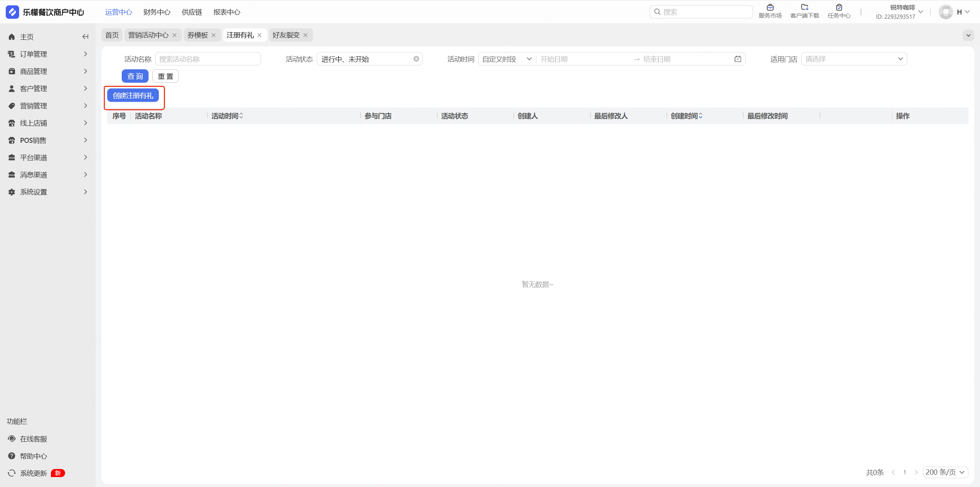This screenshot has width=980, height=487.
Task: Click the 订单管理 sidebar icon
Action: tap(12, 54)
